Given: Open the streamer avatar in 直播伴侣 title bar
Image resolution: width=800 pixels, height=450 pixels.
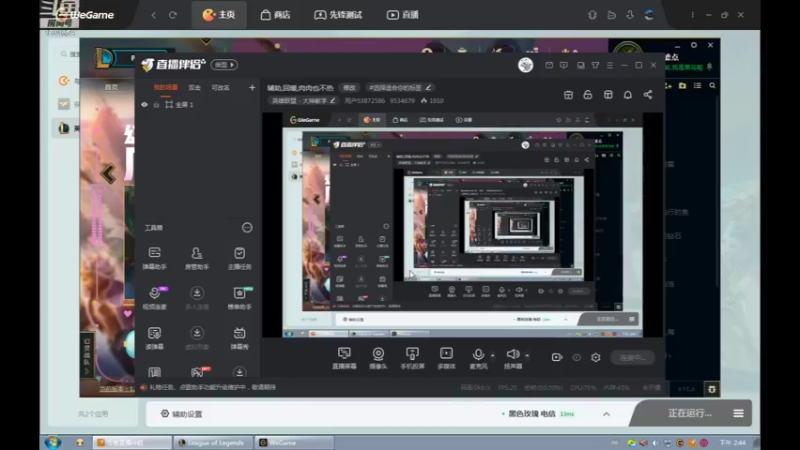Looking at the screenshot, I should pos(526,65).
